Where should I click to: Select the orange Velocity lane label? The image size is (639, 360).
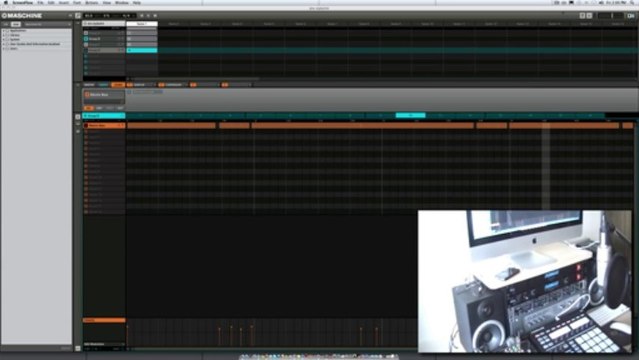104,320
